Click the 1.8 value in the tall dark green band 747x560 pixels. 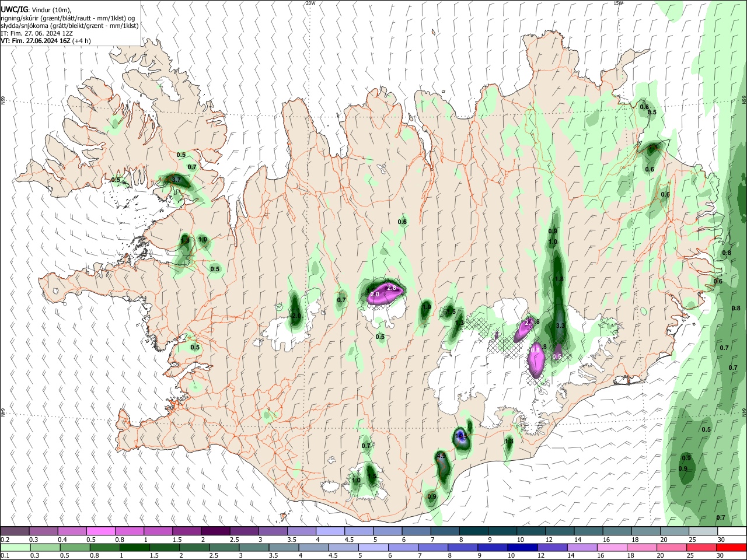[559, 279]
